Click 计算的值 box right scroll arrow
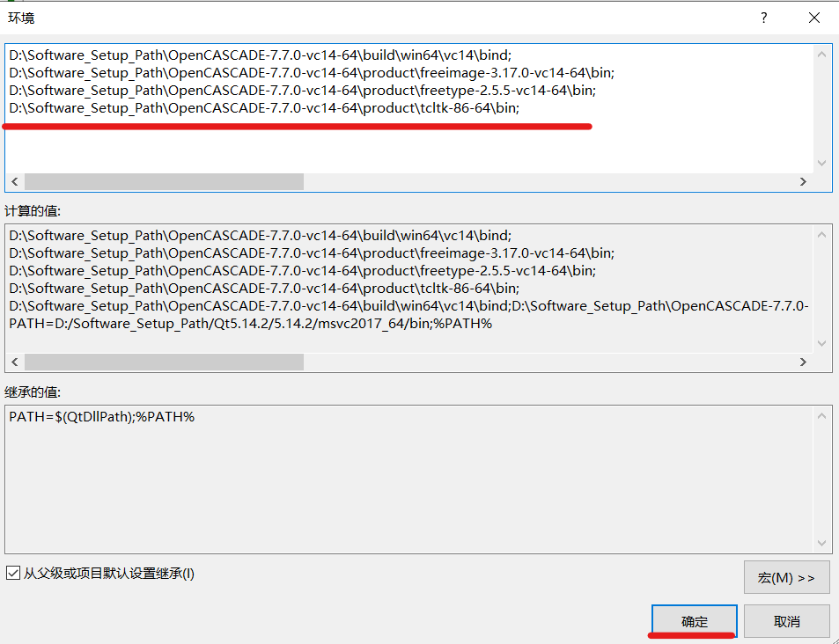 (803, 362)
